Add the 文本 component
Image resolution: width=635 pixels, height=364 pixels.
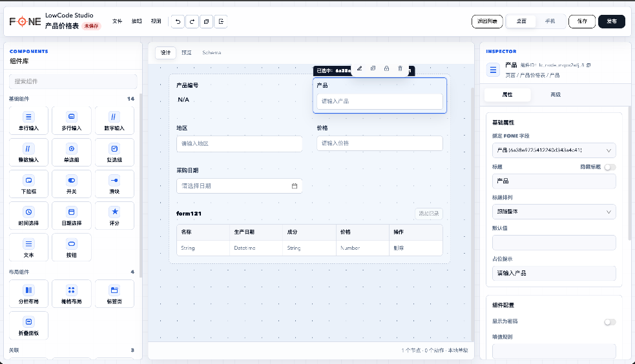(29, 248)
